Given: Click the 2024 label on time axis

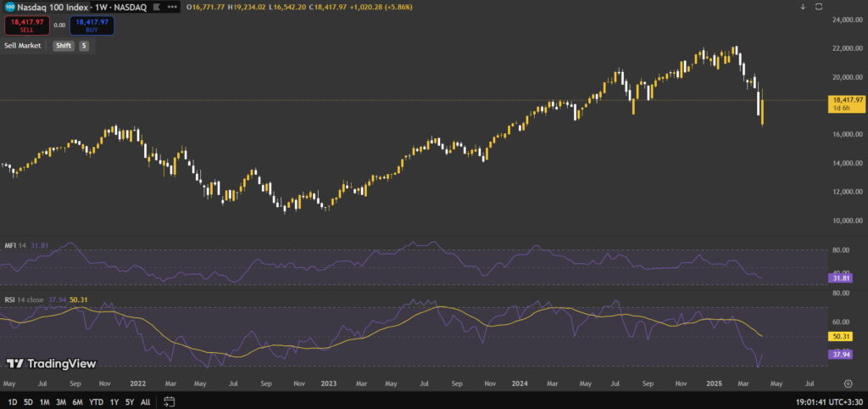Looking at the screenshot, I should [x=519, y=384].
